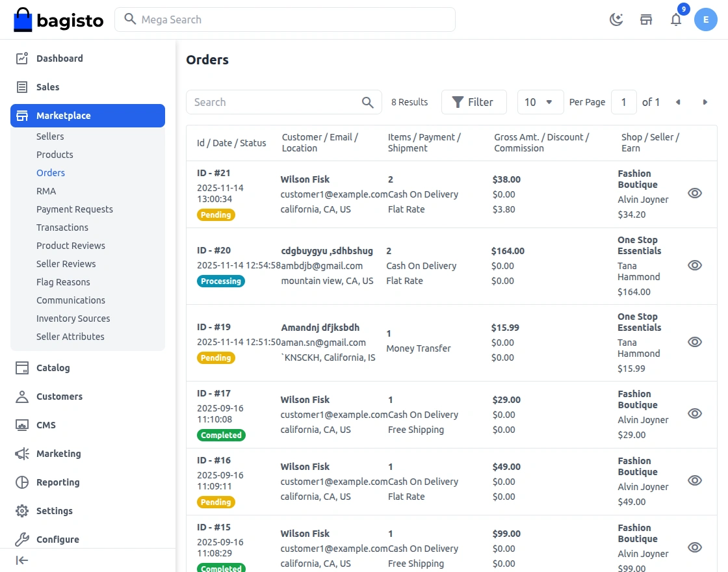The height and width of the screenshot is (572, 728).
Task: Open the Configure section in sidebar
Action: [x=57, y=539]
